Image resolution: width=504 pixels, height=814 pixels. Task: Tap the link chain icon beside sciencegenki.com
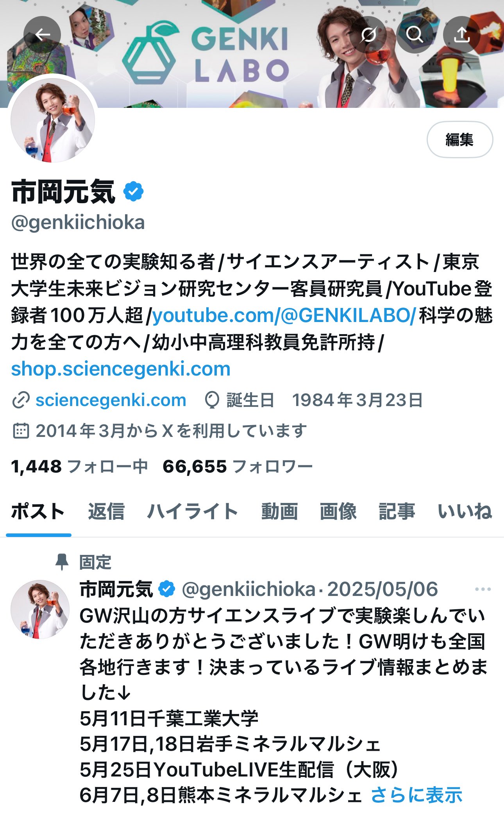click(21, 401)
